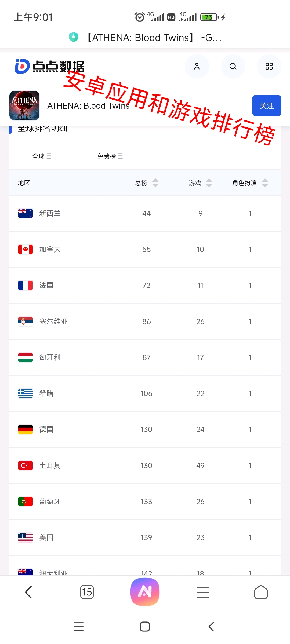The image size is (290, 644).
Task: Open the user profile icon
Action: [x=197, y=66]
